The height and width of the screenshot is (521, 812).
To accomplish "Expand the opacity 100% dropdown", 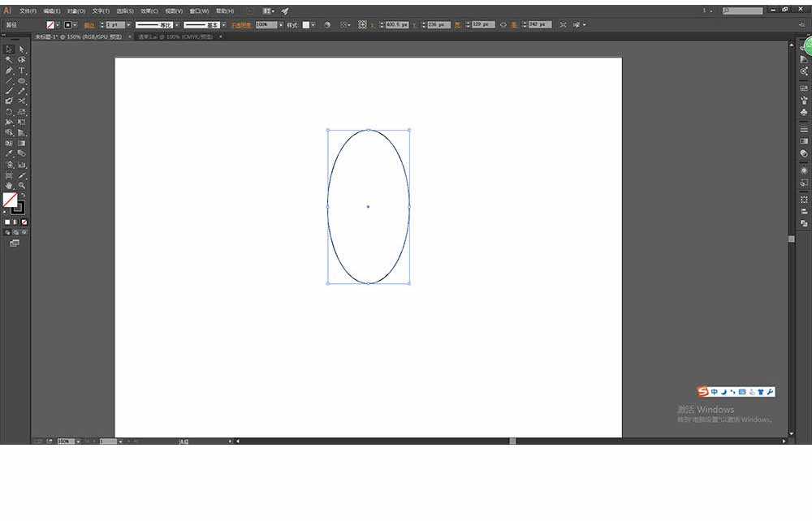I will pos(281,25).
